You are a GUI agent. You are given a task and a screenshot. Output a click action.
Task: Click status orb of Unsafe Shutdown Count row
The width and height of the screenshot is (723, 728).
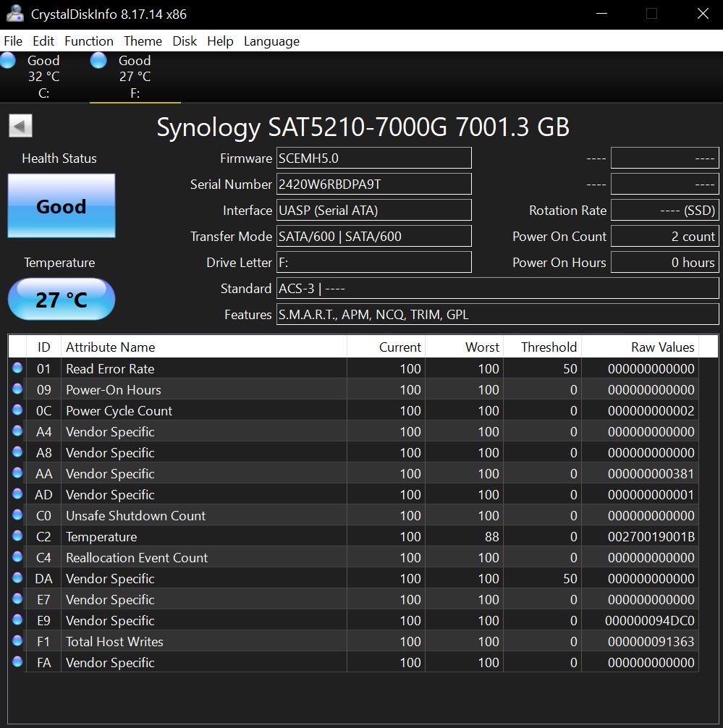[x=17, y=515]
